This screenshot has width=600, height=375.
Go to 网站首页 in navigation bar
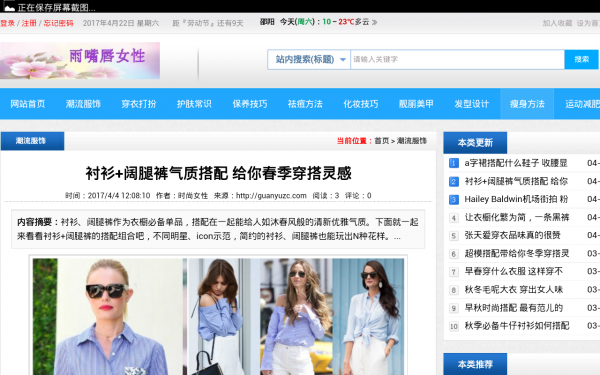tap(28, 104)
